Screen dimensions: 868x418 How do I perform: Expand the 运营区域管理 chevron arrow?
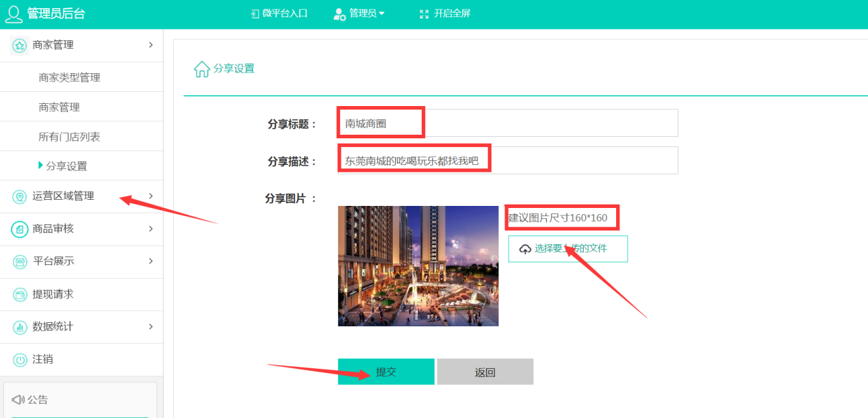[151, 196]
